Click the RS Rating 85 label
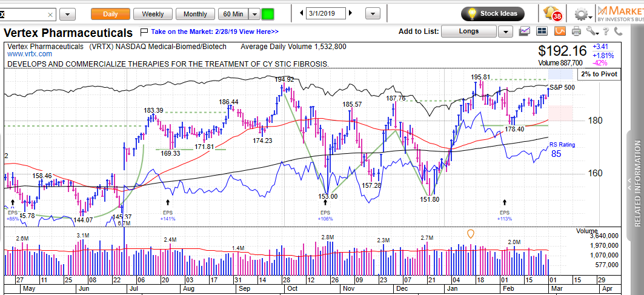This screenshot has width=644, height=295. pyautogui.click(x=562, y=150)
